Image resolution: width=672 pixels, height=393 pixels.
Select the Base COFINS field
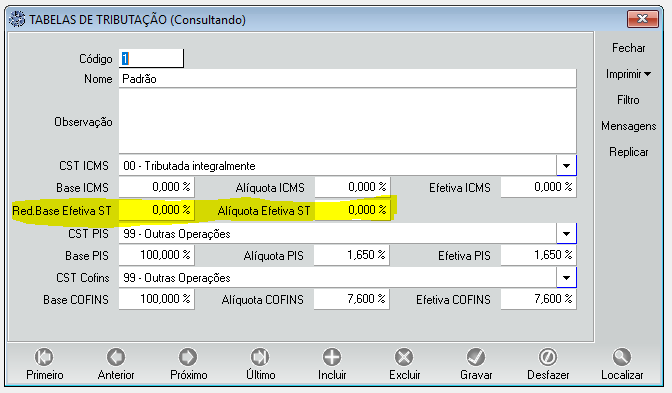[x=156, y=299]
